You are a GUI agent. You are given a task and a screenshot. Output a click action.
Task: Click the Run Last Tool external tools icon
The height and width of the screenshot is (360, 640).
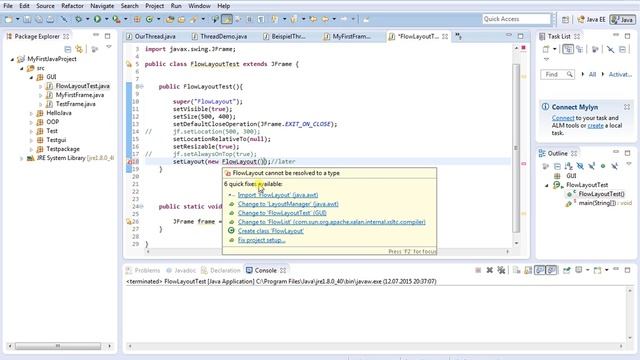pos(117,19)
